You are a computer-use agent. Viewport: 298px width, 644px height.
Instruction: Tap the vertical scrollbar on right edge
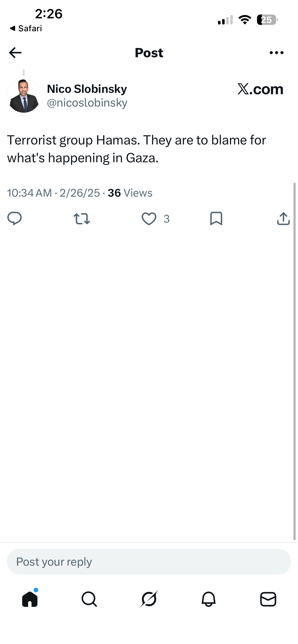click(x=294, y=361)
